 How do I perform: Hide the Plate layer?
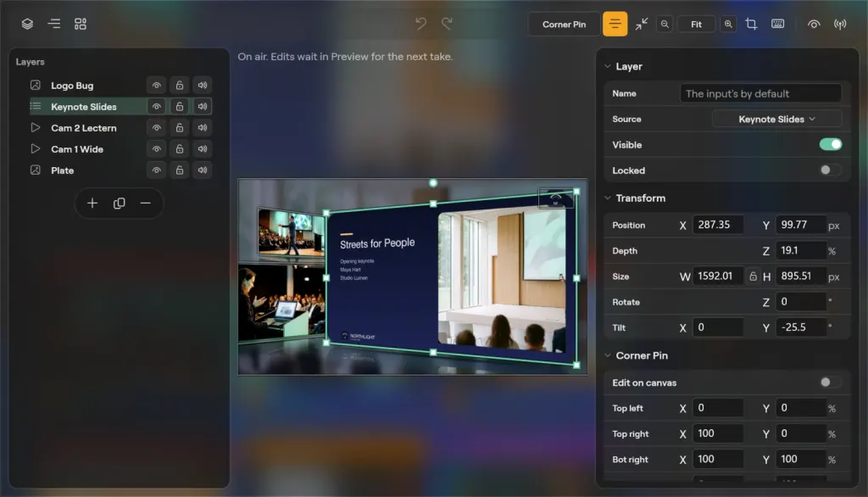point(157,170)
